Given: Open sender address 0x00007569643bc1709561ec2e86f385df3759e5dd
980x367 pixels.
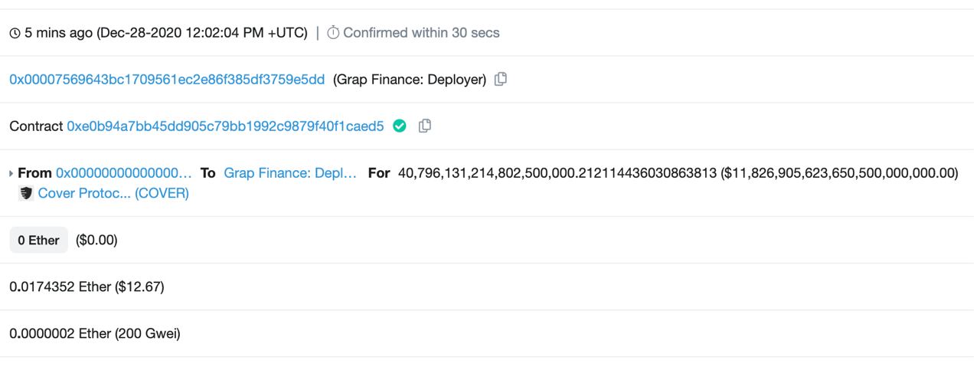Looking at the screenshot, I should [167, 80].
